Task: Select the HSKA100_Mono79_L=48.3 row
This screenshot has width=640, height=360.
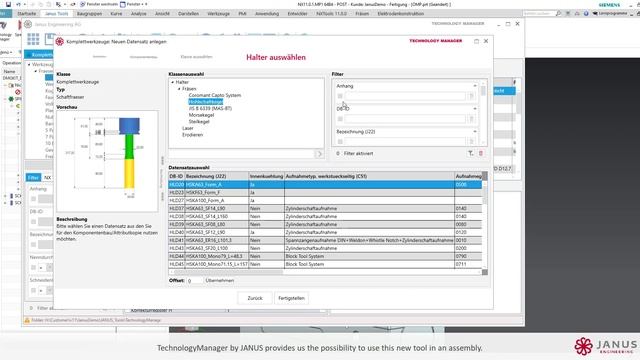Action: [x=325, y=256]
